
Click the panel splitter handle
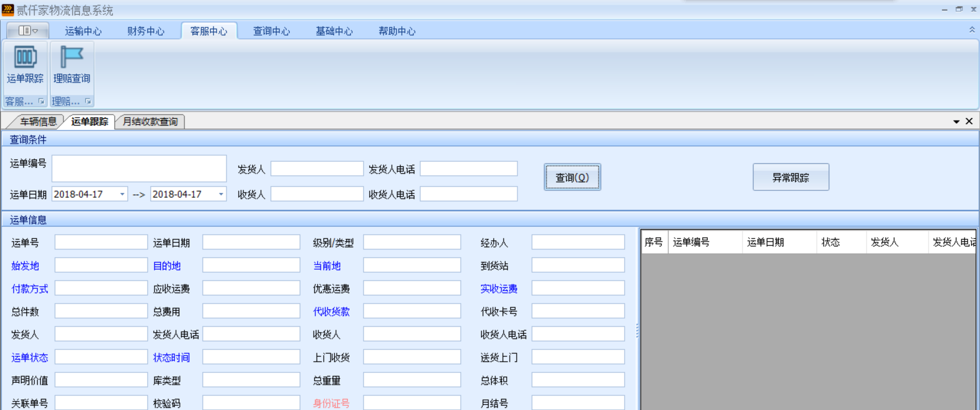637,331
